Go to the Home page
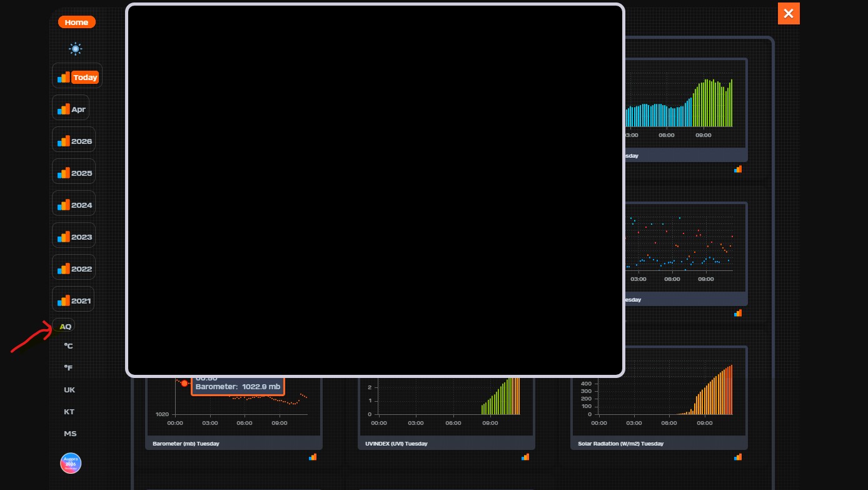The width and height of the screenshot is (868, 490). click(76, 23)
